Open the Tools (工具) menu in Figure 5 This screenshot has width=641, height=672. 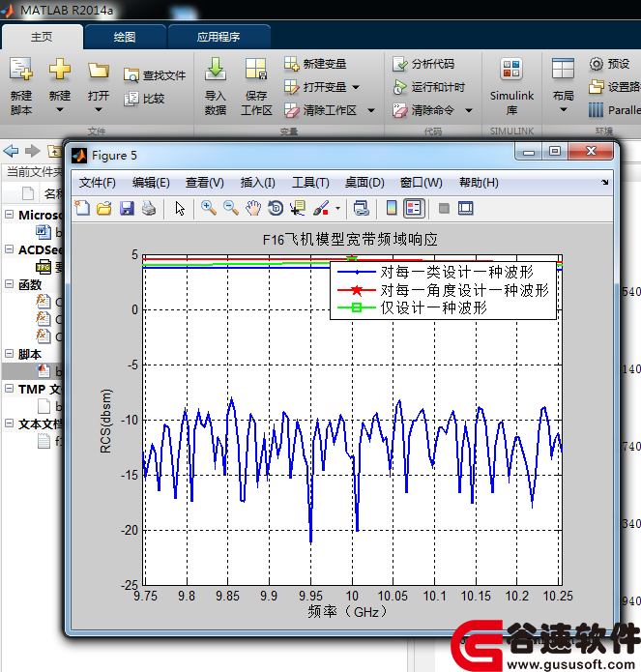coord(310,183)
